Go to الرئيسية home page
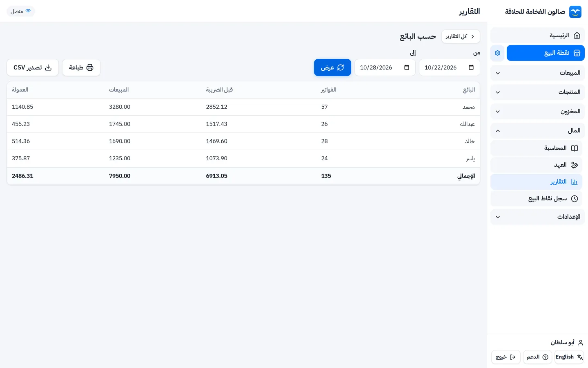588x368 pixels. [537, 36]
